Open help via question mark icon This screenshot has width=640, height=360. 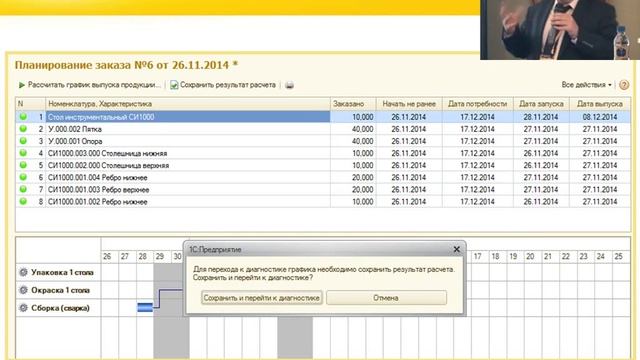(624, 85)
